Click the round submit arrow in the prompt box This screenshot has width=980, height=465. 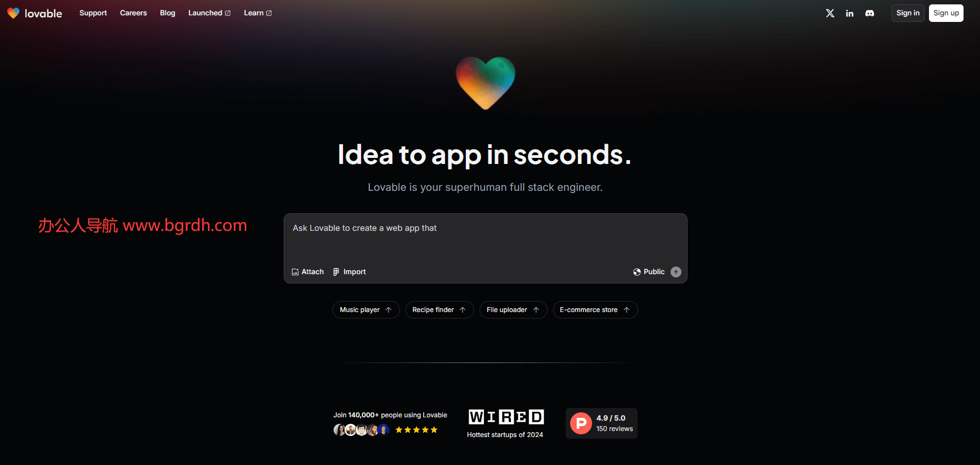point(676,272)
